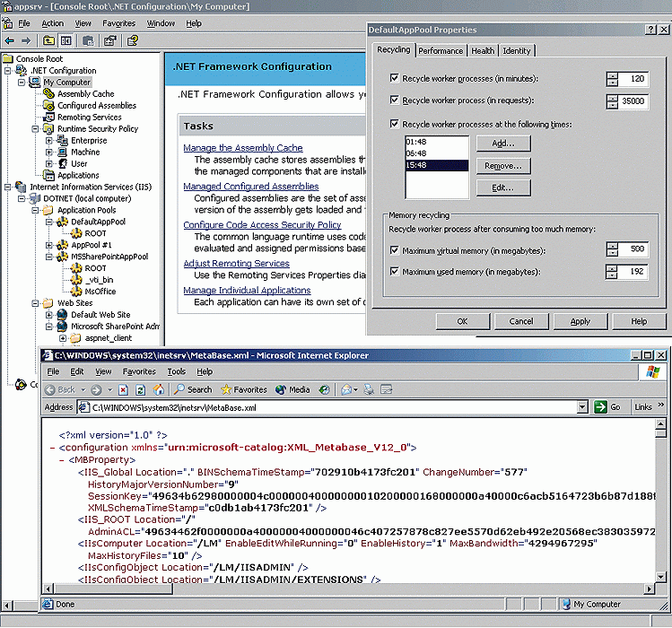Click the requests value spinner showing 35000
Screen dimensions: 672x628
pyautogui.click(x=612, y=101)
